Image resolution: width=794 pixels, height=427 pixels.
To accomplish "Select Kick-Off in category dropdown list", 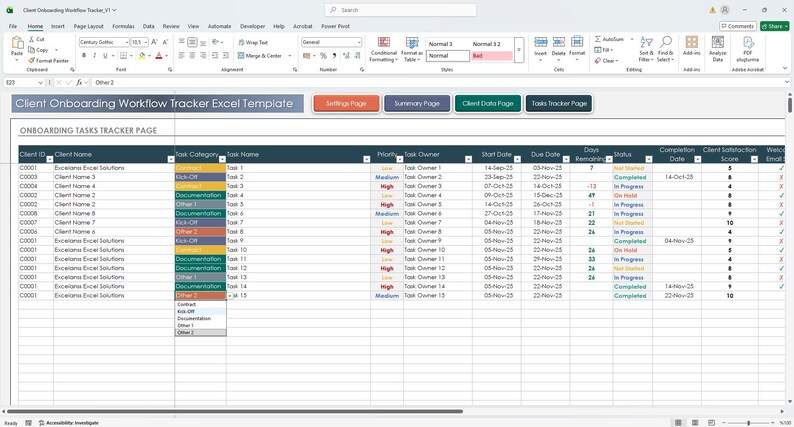I will 201,312.
